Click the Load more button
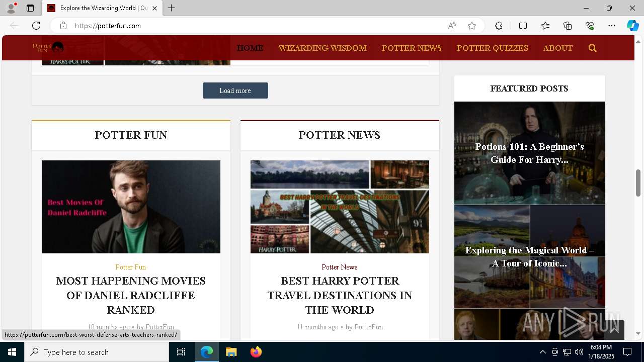 click(x=235, y=90)
